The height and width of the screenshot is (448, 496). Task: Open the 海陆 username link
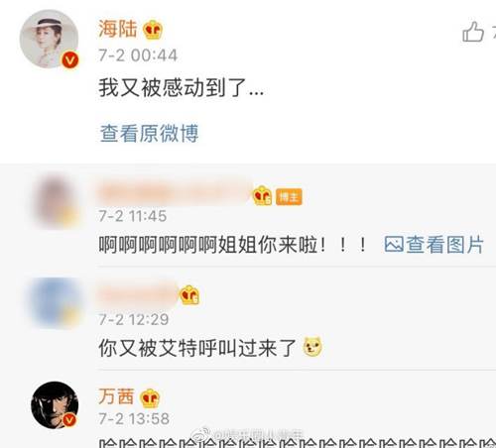click(117, 29)
